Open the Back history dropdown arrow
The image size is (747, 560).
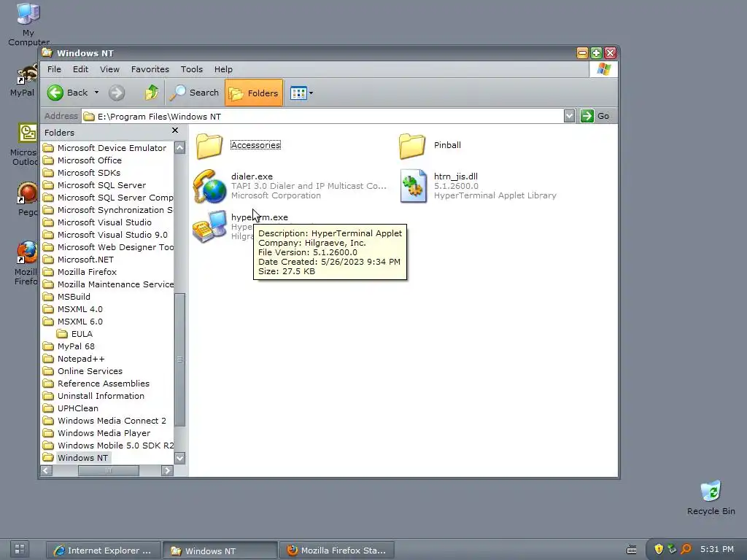96,93
